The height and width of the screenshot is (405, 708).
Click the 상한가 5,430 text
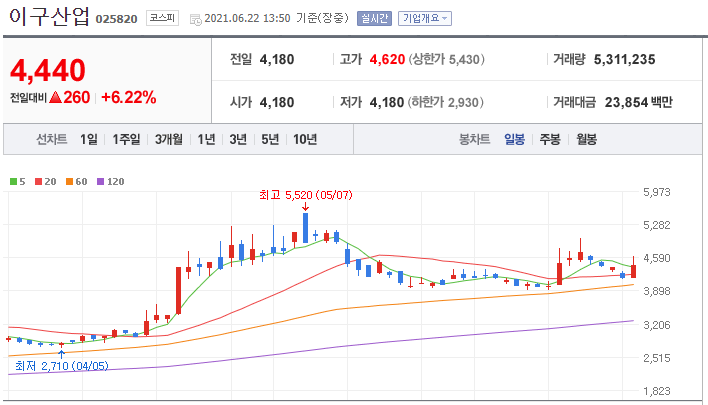coord(447,59)
